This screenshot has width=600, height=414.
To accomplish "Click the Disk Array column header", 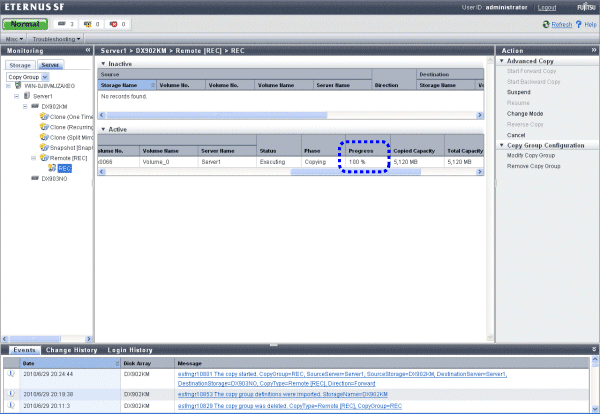I will pyautogui.click(x=147, y=363).
